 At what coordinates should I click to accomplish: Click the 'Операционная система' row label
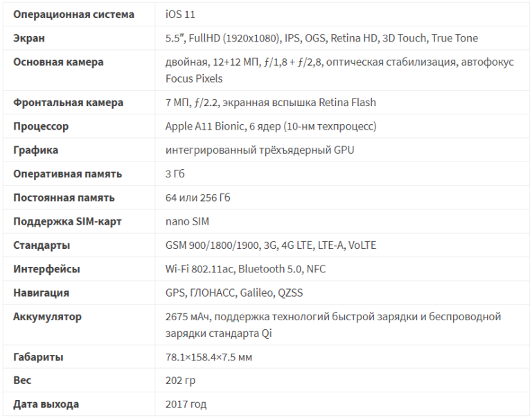point(73,15)
